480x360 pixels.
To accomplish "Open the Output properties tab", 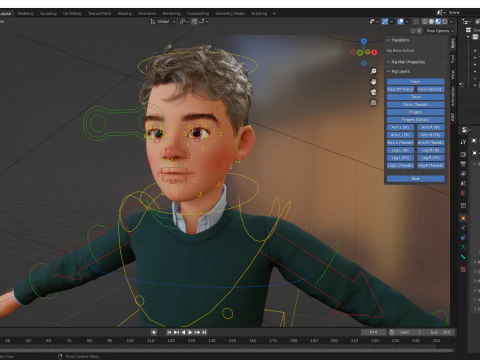I will point(463,164).
